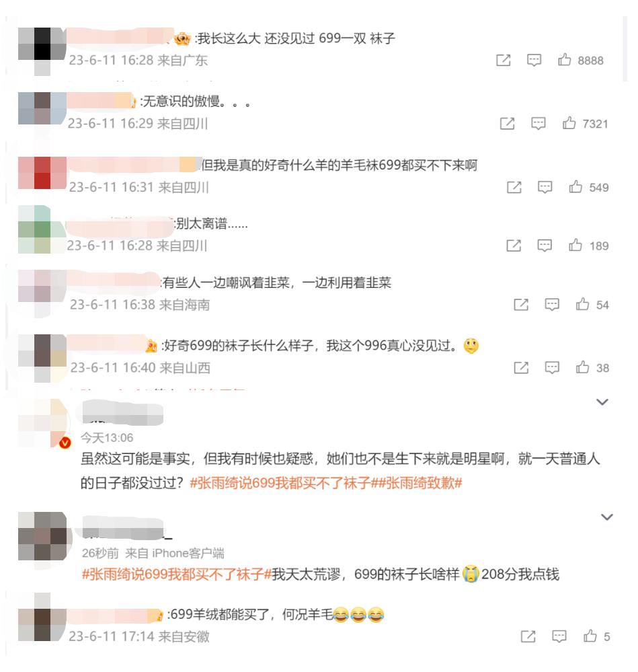Like the 699羊绒 comment from 安徽
638x672 pixels.
coord(590,636)
